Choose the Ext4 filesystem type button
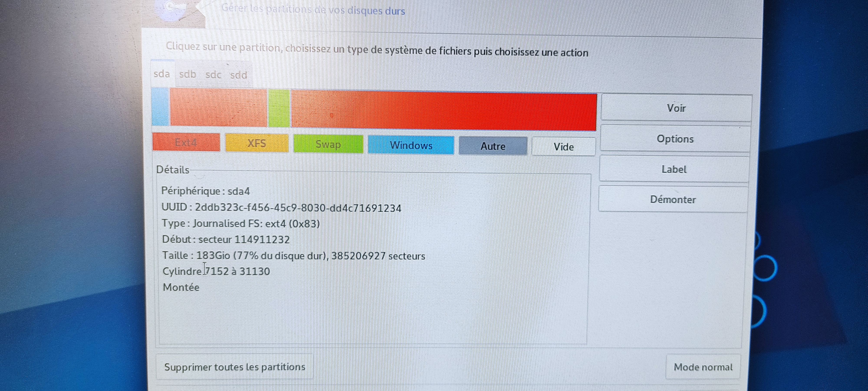The width and height of the screenshot is (868, 391). (186, 142)
